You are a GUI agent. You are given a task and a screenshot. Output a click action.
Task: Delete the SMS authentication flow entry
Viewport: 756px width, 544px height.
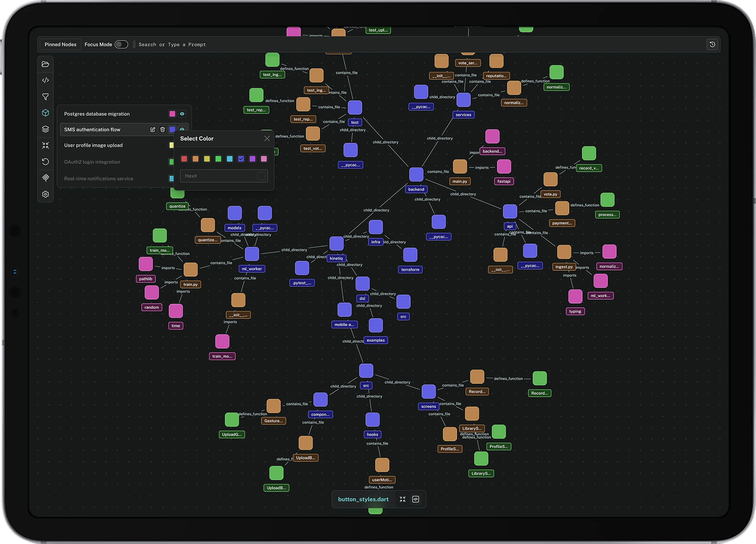coord(163,129)
